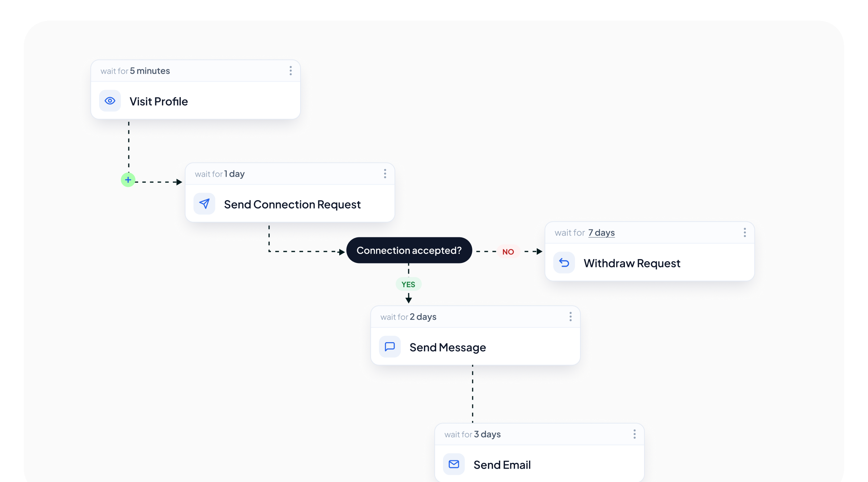868x482 pixels.
Task: Click the eye icon on Visit Profile
Action: pos(110,101)
